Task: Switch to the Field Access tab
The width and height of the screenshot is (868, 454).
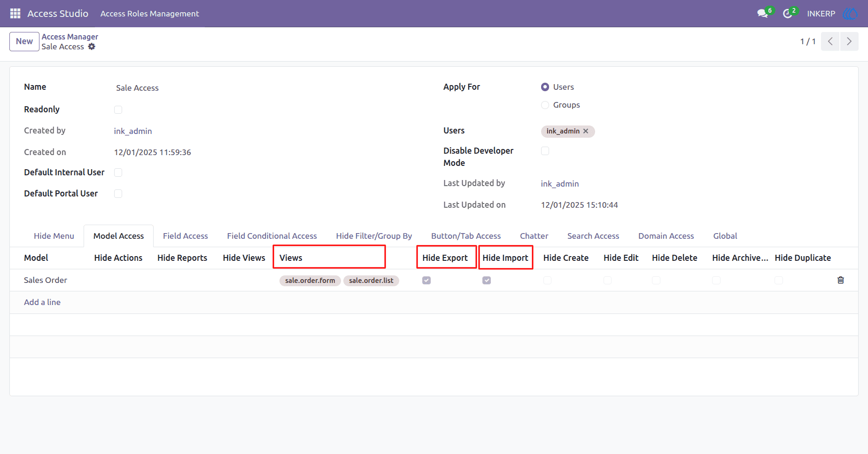Action: [x=186, y=236]
